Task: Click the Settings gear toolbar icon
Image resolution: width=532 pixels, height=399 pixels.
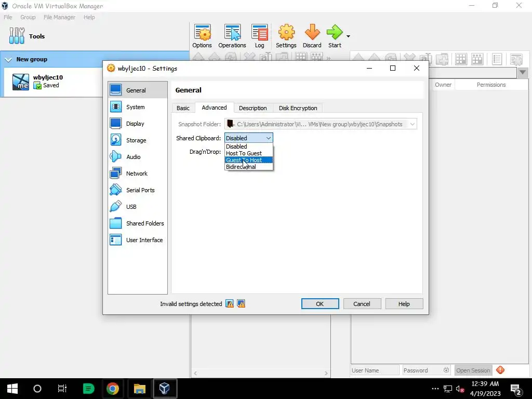Action: click(286, 36)
